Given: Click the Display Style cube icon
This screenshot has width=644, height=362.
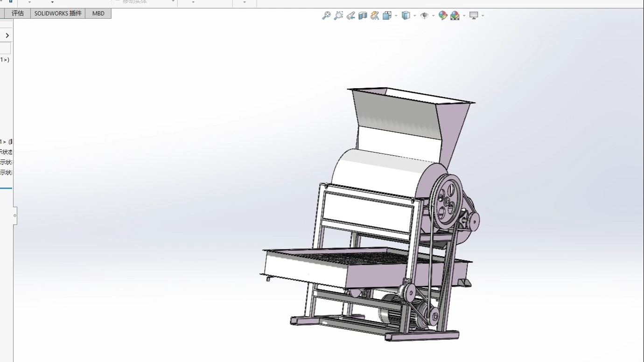Looking at the screenshot, I should pos(406,15).
